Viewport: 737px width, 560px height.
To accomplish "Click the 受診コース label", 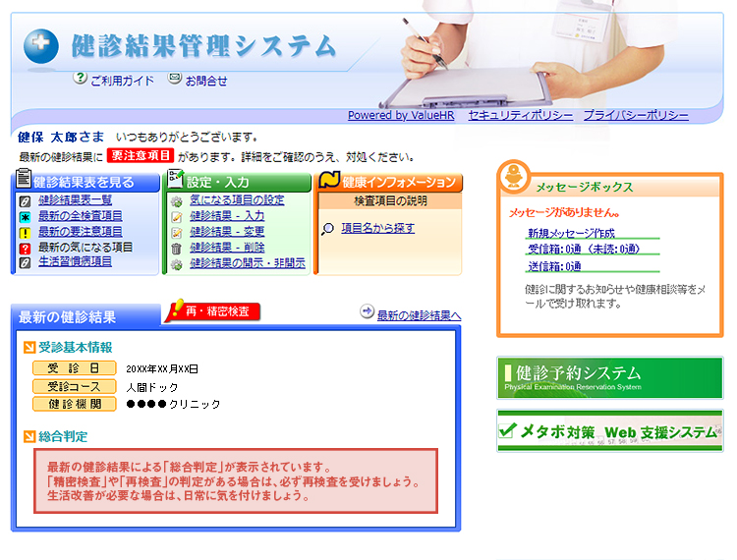I will coord(75,387).
